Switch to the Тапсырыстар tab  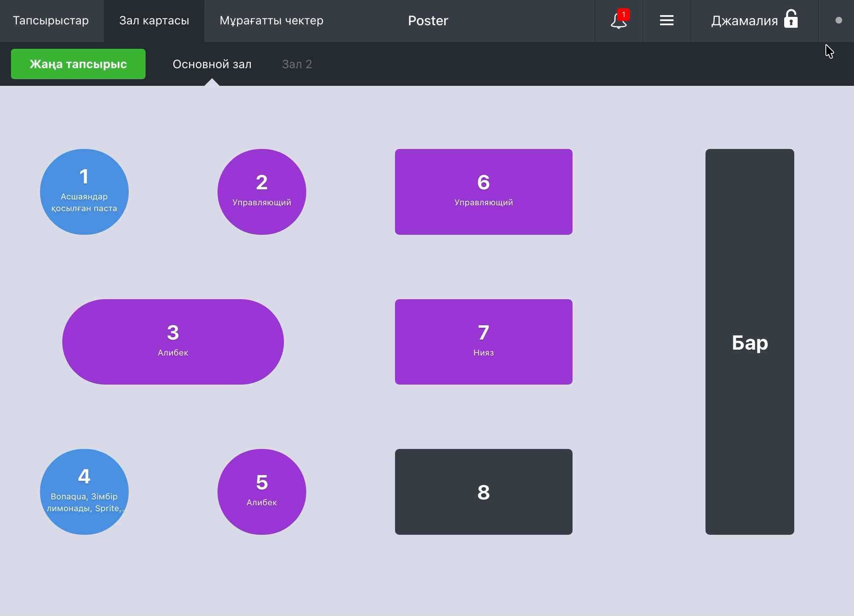[51, 21]
